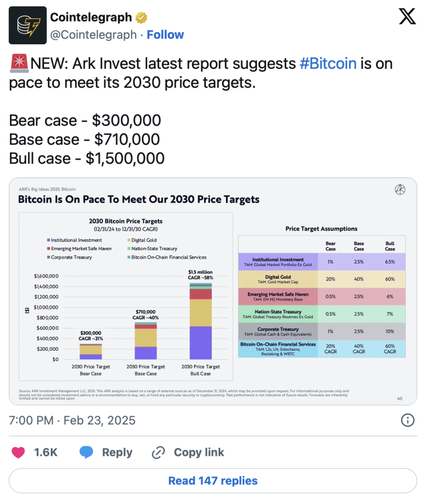Open the @Cointelegraph handle
The width and height of the screenshot is (426, 504).
(x=94, y=35)
